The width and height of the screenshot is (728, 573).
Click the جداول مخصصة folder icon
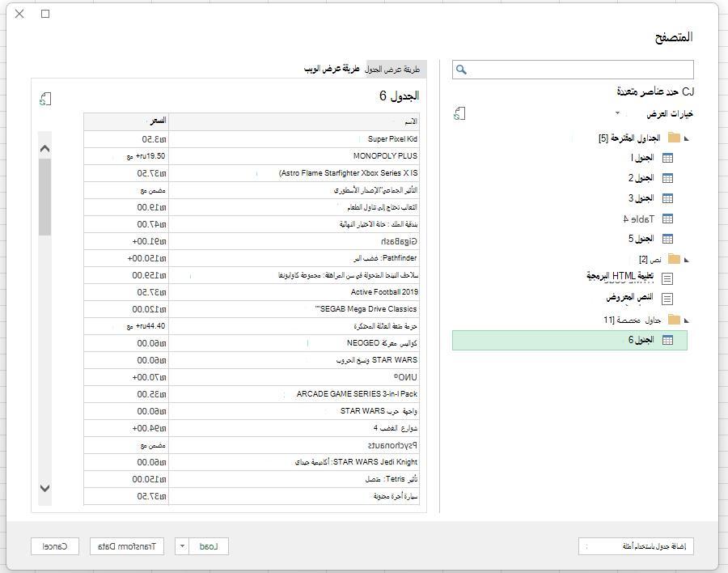pos(674,320)
